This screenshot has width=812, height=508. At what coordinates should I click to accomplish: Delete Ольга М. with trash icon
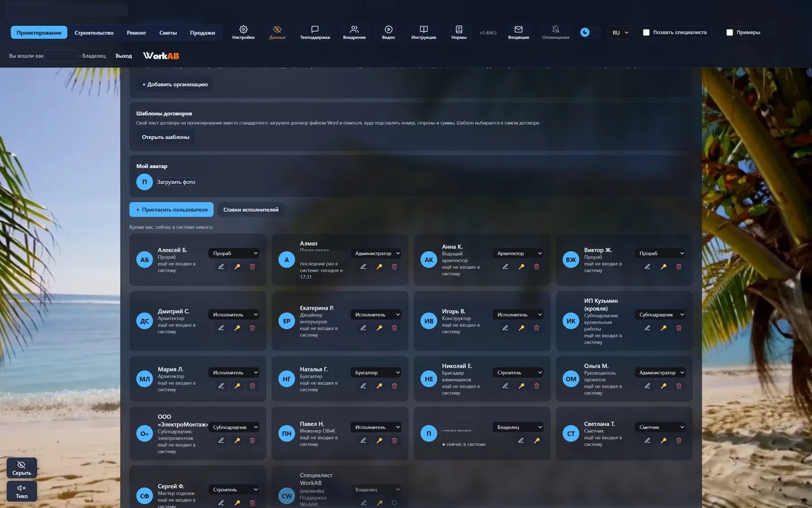point(678,386)
